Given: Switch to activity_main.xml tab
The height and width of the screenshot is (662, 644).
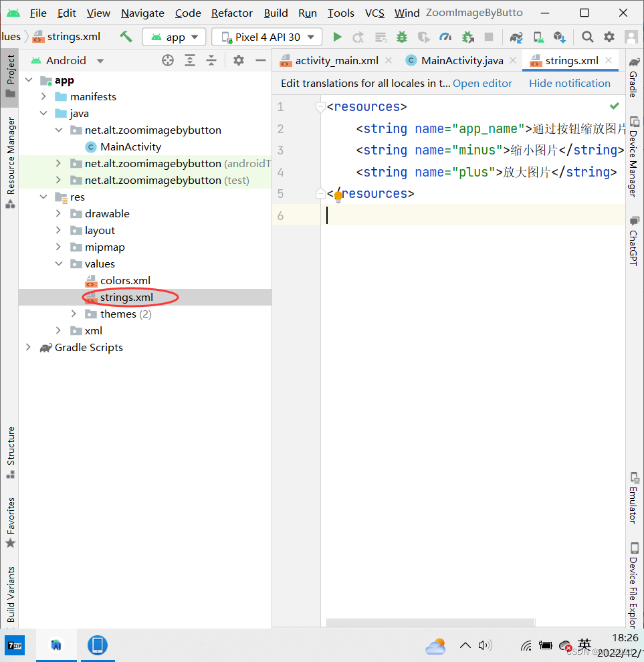Looking at the screenshot, I should click(336, 61).
